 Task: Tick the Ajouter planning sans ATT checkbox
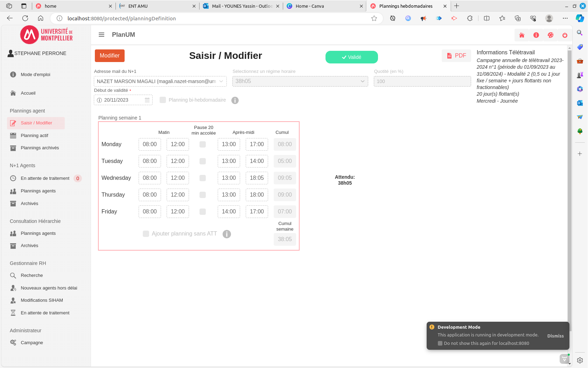click(x=146, y=234)
